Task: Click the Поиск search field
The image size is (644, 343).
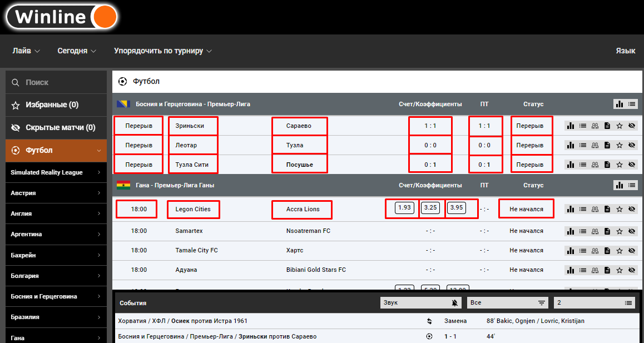Action: (x=56, y=82)
